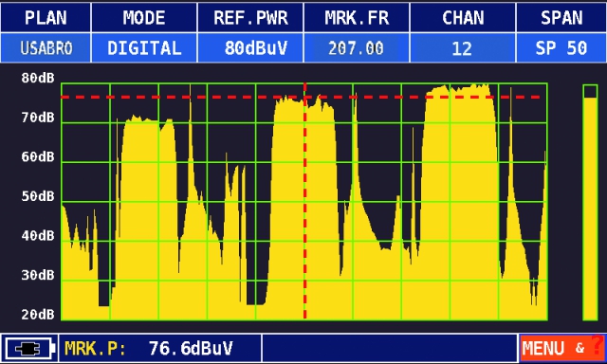Select the SPAN header cell

coord(561,18)
